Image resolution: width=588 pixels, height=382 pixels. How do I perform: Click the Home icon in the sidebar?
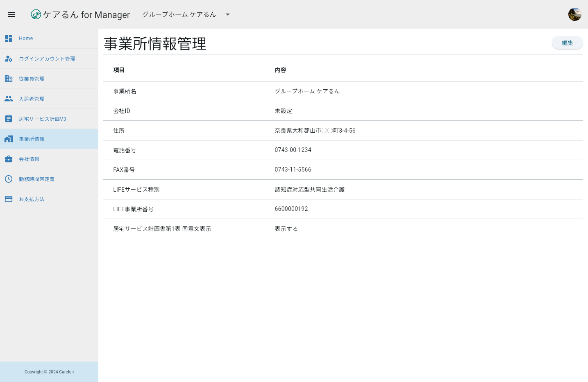pyautogui.click(x=9, y=38)
